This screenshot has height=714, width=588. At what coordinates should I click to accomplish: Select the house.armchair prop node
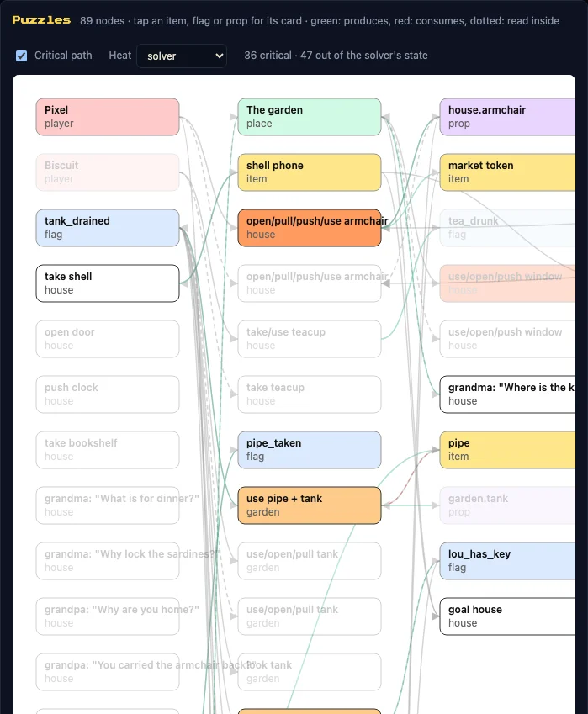coord(507,117)
